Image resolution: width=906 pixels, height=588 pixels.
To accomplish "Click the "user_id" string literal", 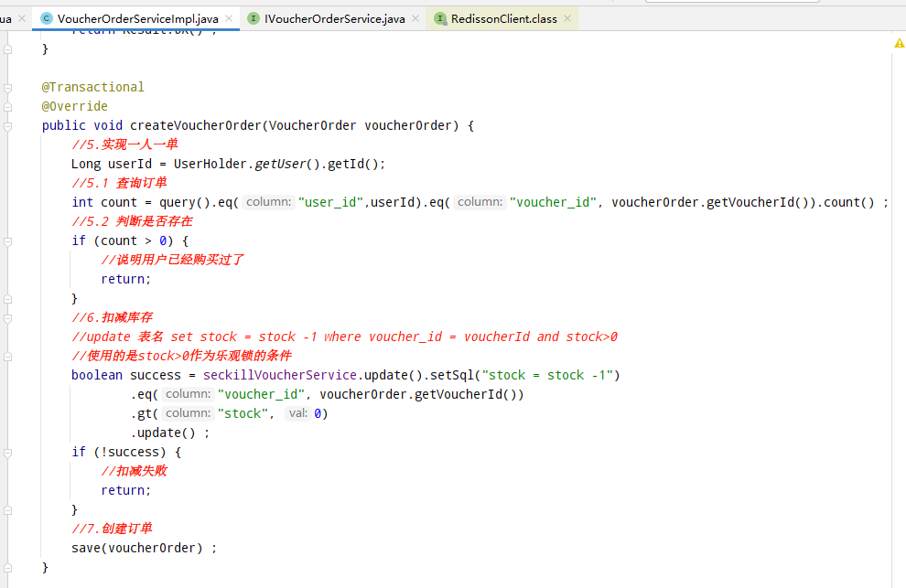I will [x=330, y=202].
